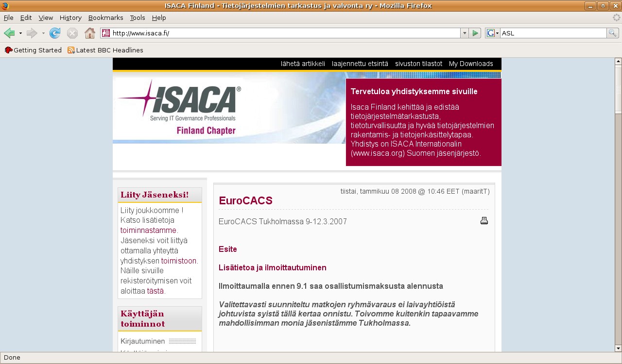
Task: Expand the address bar URL history dropdown
Action: tap(465, 33)
